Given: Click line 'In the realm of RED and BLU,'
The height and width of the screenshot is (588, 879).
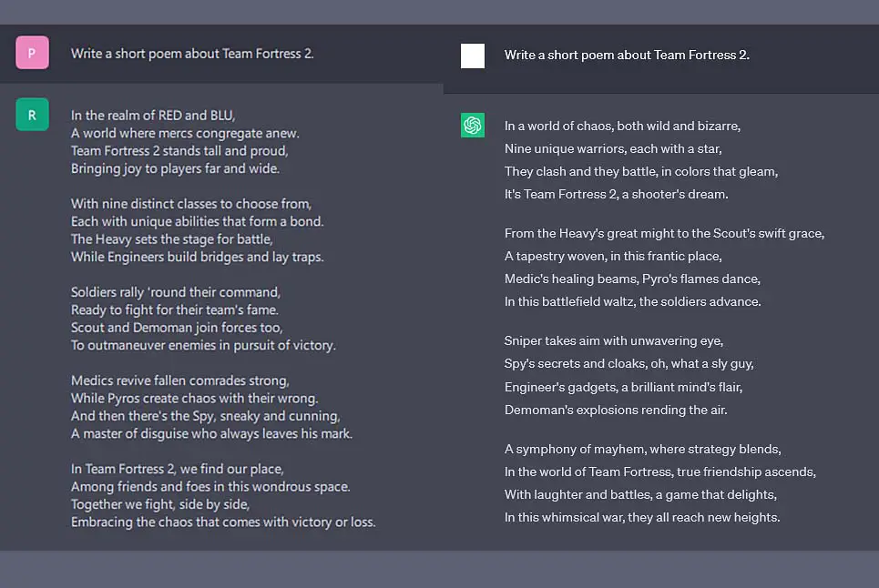Looking at the screenshot, I should coord(153,116).
